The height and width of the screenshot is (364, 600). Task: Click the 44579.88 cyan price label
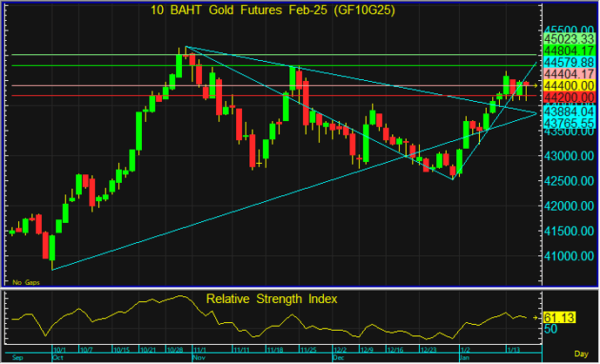point(568,63)
